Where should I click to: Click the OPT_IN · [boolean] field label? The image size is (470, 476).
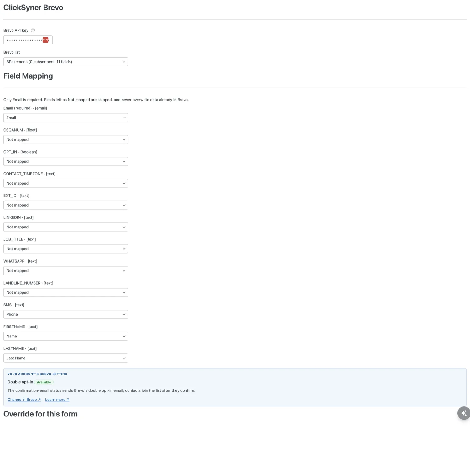point(20,152)
